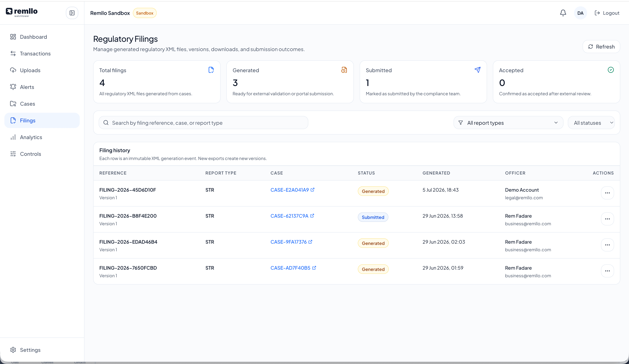
Task: Open Analytics in sidebar
Action: click(x=42, y=137)
